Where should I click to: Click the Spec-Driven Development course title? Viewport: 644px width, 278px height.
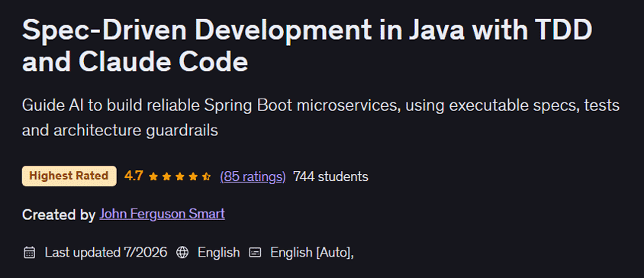[308, 46]
